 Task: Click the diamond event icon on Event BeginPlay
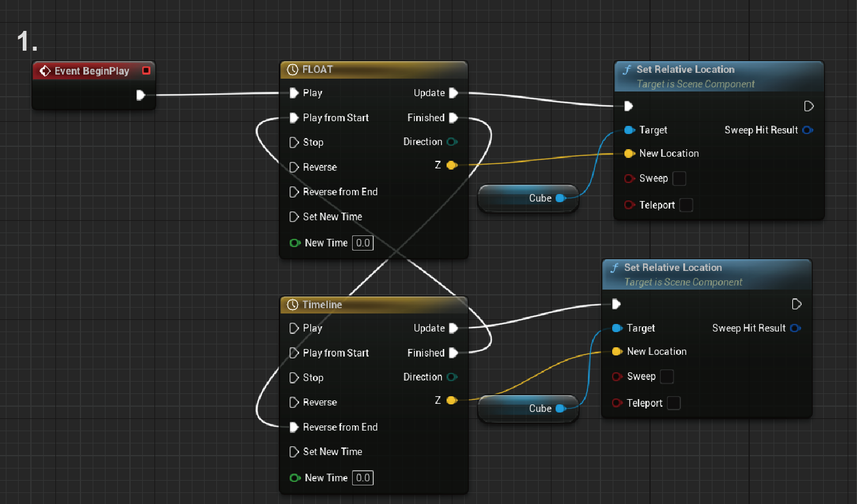(45, 71)
